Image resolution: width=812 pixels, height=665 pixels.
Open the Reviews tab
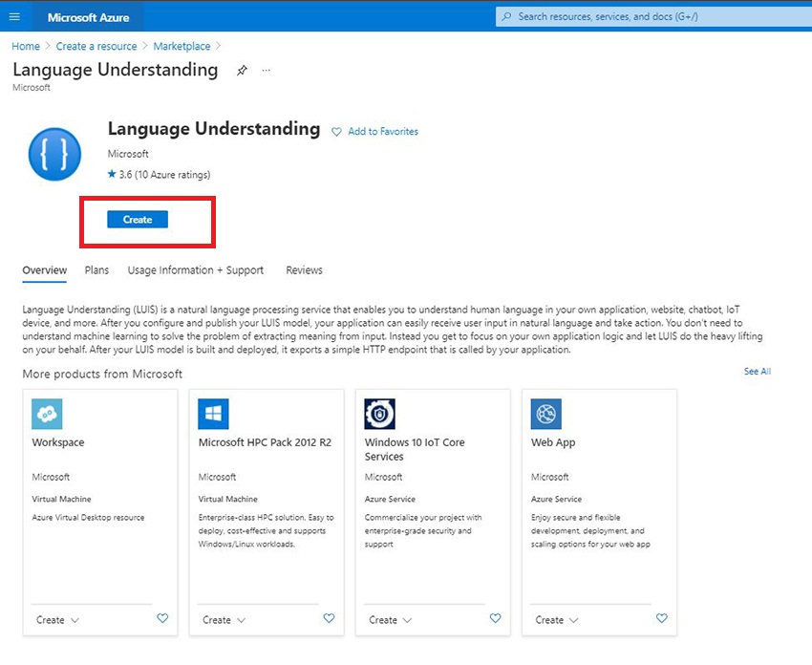click(x=304, y=270)
